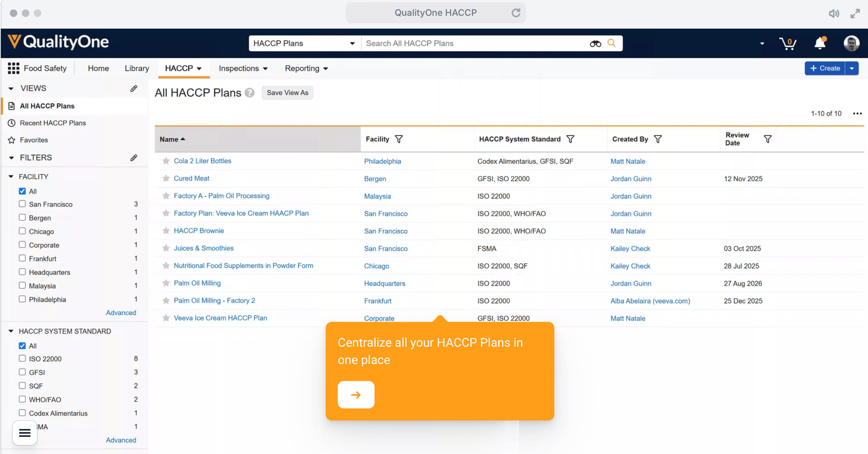Check the ISO 22000 standard filter
This screenshot has height=454, width=868.
pos(22,358)
